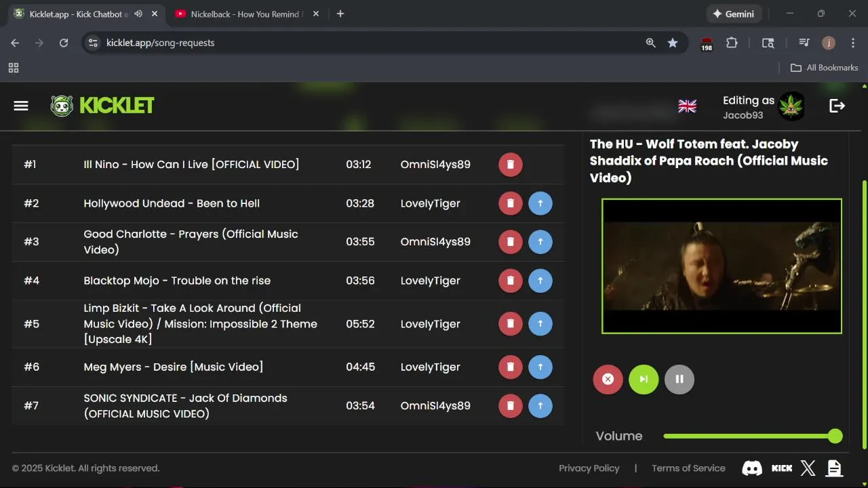Open media controls in toolbar
Screen dimensions: 868x488
pyautogui.click(x=804, y=43)
